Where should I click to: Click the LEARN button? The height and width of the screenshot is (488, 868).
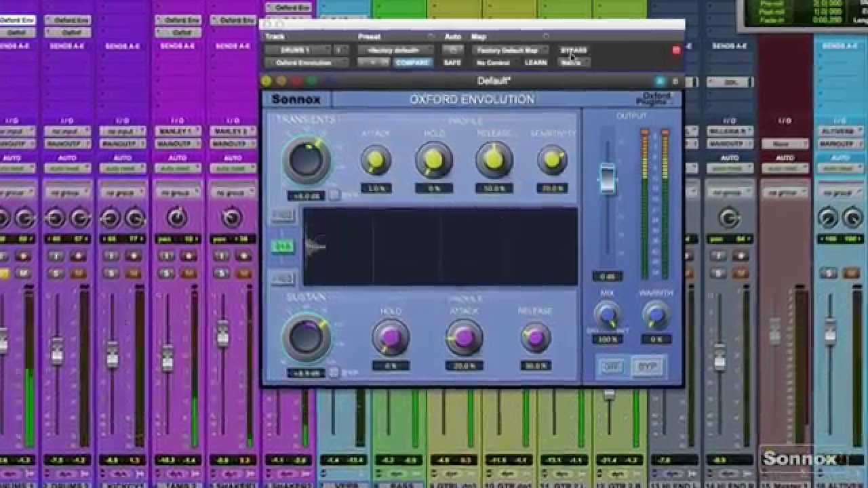536,62
